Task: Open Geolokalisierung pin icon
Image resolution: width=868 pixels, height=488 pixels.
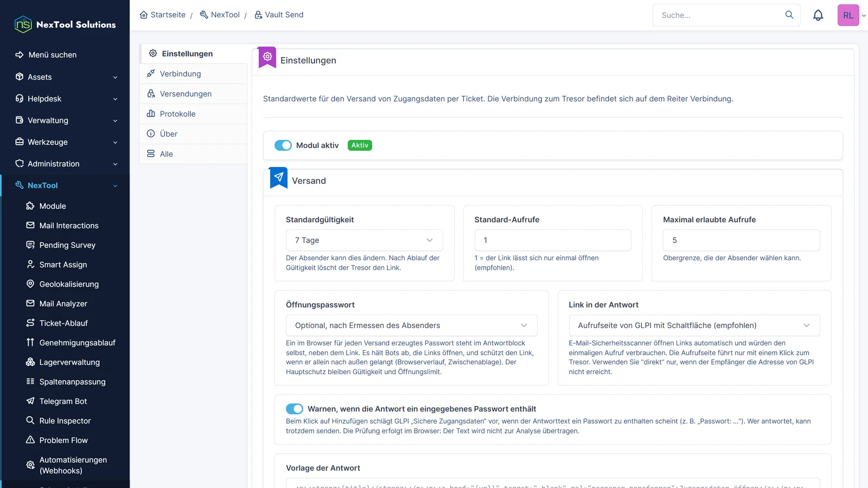Action: coord(30,284)
